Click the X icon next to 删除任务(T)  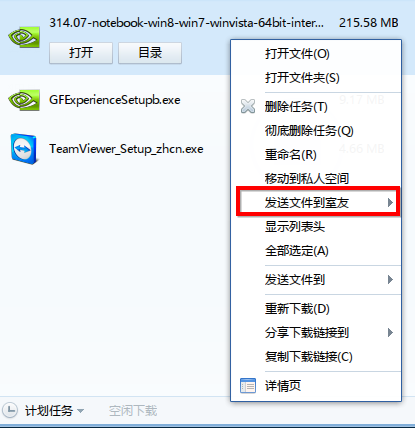click(248, 107)
